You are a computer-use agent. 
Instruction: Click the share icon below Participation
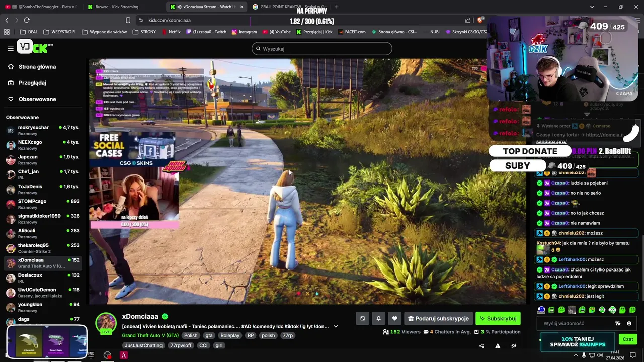481,346
